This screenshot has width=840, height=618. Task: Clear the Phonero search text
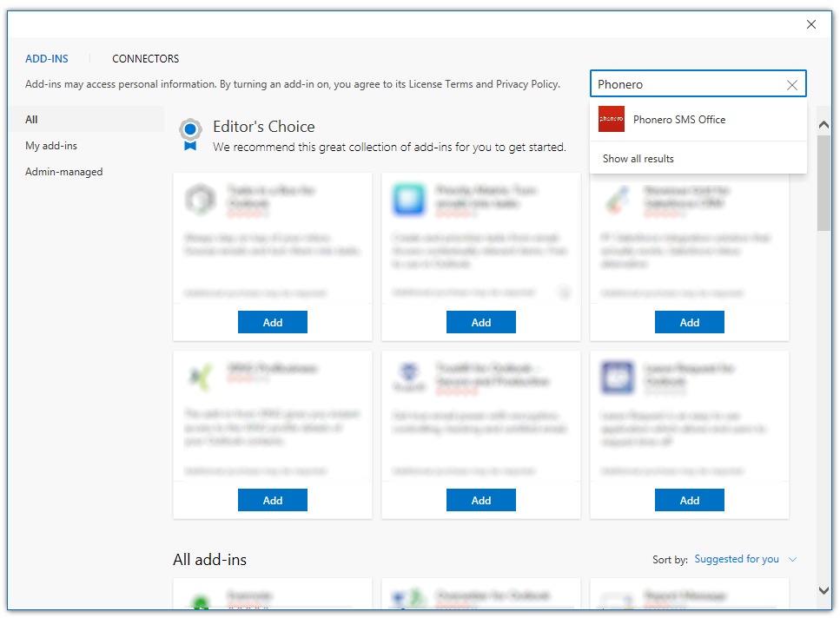(x=791, y=84)
